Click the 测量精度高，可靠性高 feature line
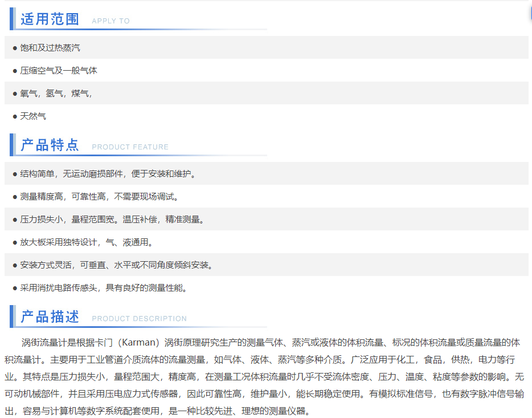 coord(100,197)
